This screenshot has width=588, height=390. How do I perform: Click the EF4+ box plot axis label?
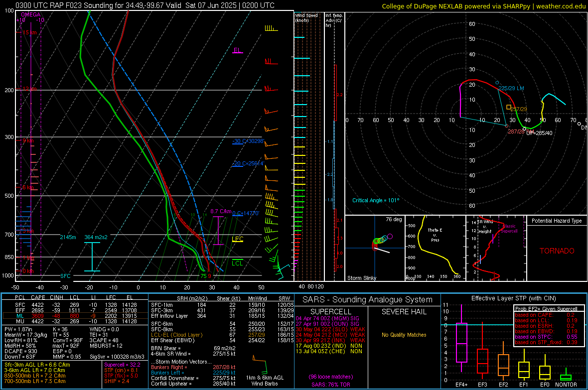point(461,385)
